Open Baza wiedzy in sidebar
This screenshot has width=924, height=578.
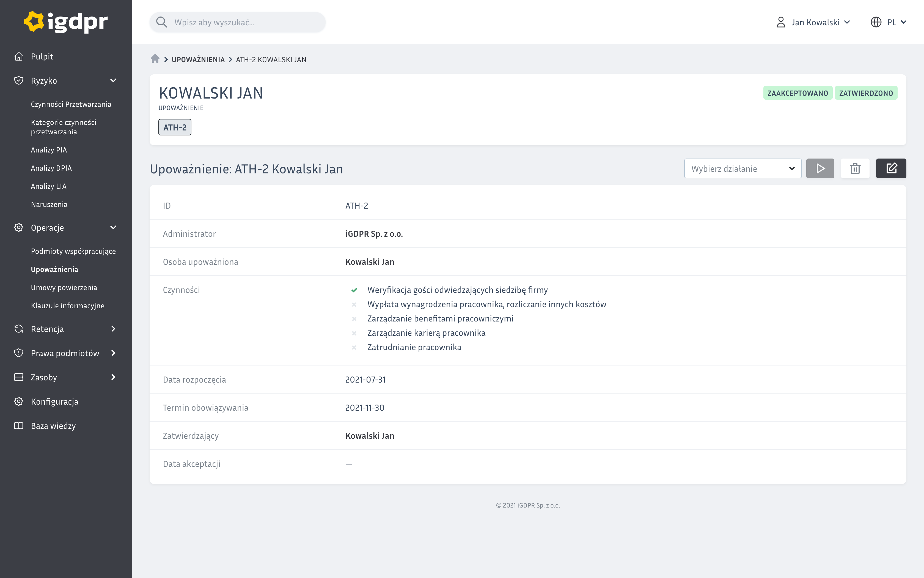point(53,426)
